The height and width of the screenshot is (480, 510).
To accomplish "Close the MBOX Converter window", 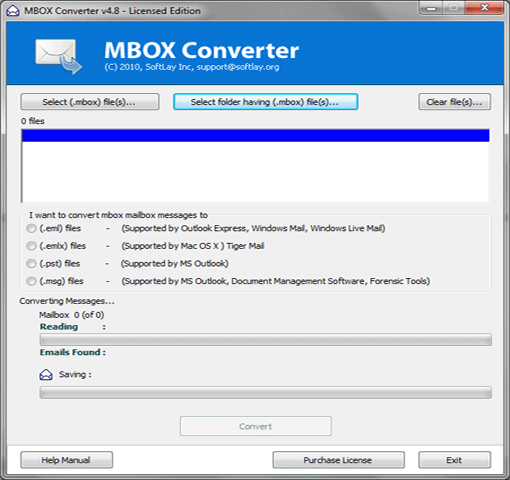I will pyautogui.click(x=484, y=8).
